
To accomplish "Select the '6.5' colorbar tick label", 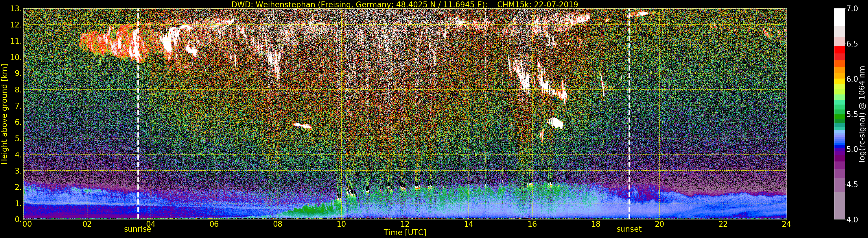I will (852, 44).
